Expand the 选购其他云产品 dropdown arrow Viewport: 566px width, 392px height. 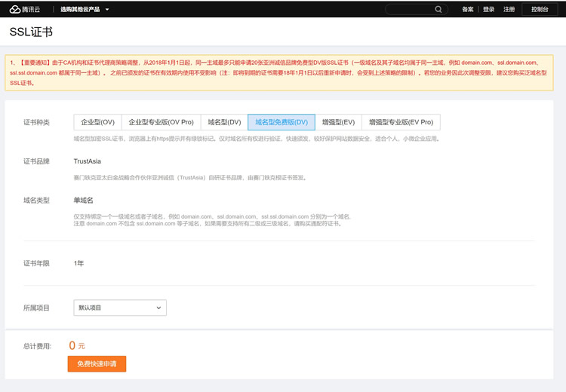[107, 10]
